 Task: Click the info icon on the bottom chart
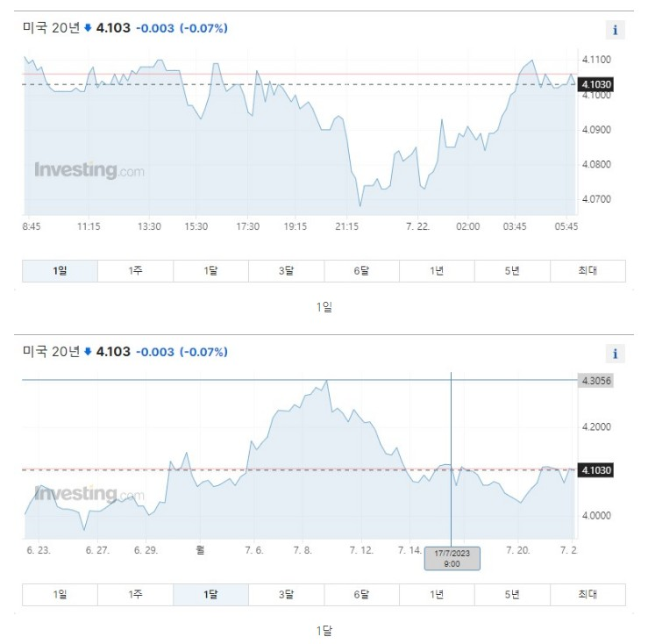(615, 354)
